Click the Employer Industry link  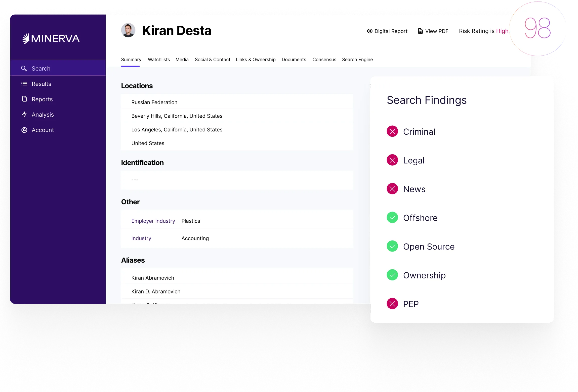[x=153, y=221]
